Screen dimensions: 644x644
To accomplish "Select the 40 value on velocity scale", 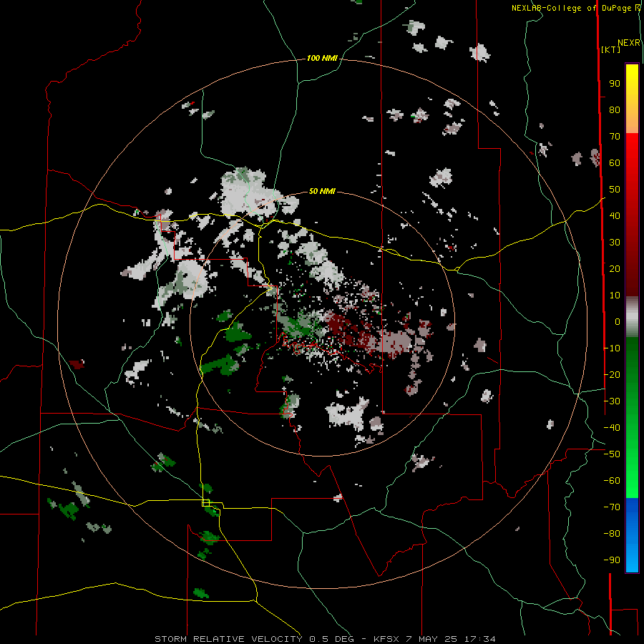I will click(615, 216).
